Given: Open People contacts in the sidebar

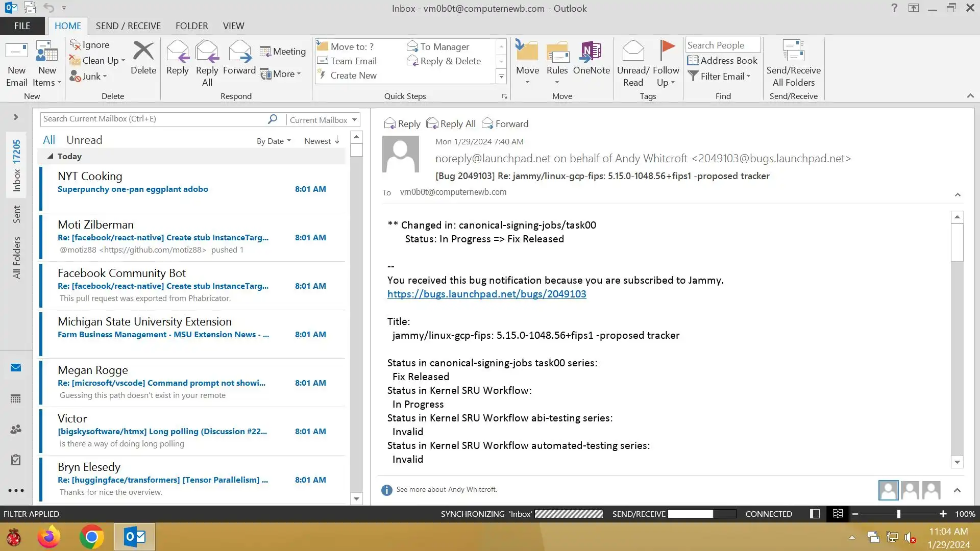Looking at the screenshot, I should 16,429.
